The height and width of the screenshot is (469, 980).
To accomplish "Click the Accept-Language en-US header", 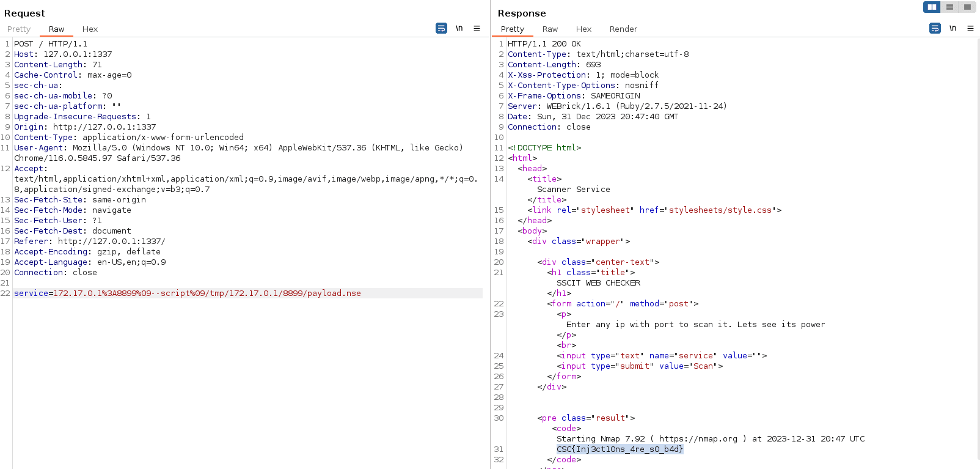I will point(90,262).
